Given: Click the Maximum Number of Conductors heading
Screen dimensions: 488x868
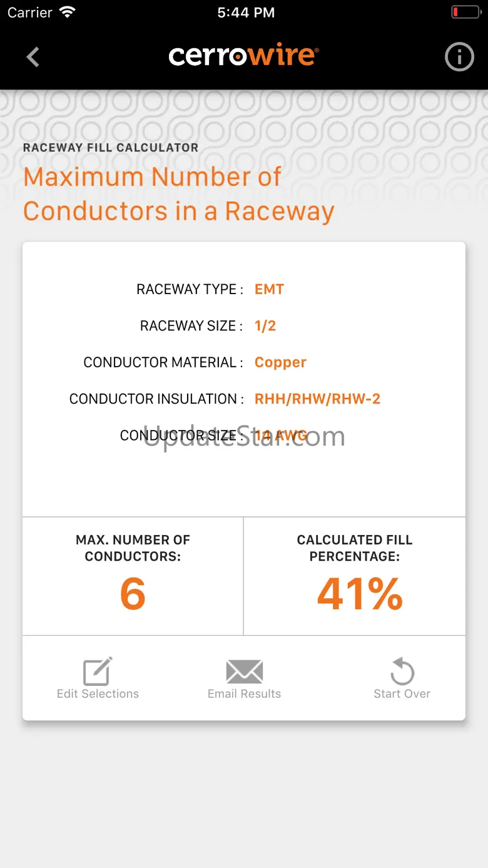Looking at the screenshot, I should click(x=179, y=194).
